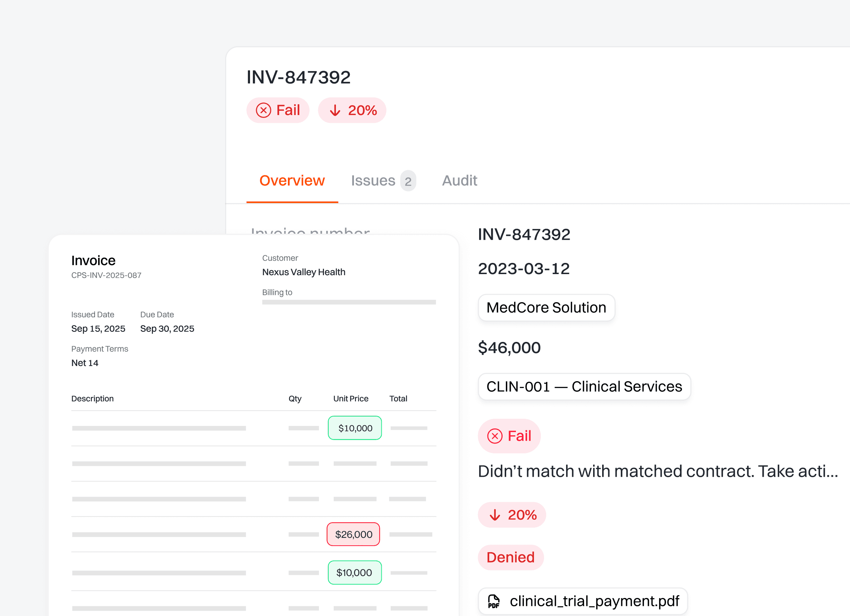Click the X-circle icon in status Fail badge
This screenshot has width=850, height=616.
(495, 436)
